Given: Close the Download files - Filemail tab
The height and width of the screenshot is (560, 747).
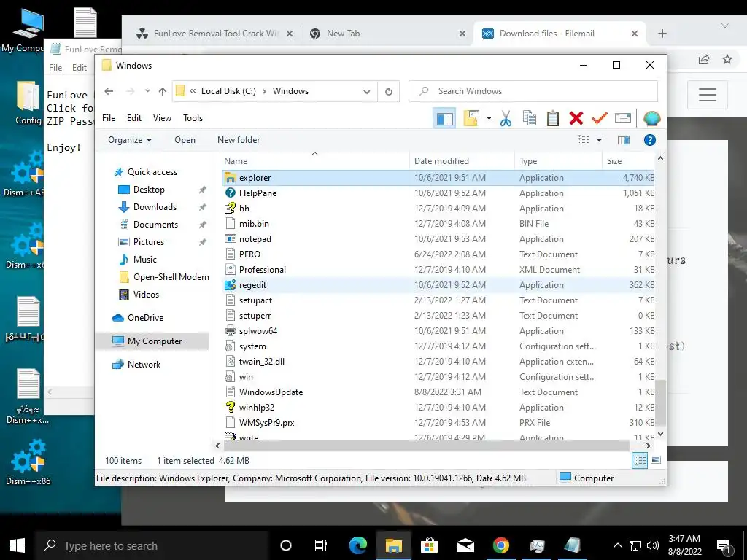Looking at the screenshot, I should pyautogui.click(x=634, y=34).
